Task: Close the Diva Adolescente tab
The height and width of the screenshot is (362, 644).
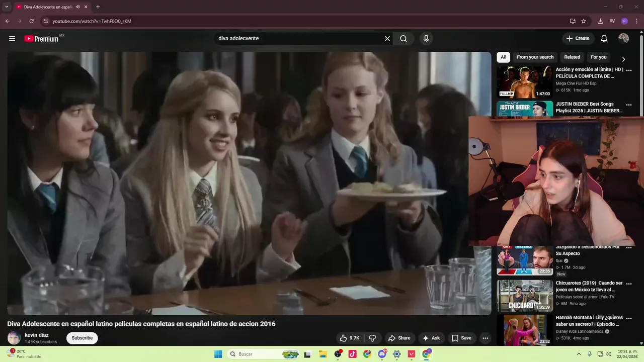Action: point(86,7)
